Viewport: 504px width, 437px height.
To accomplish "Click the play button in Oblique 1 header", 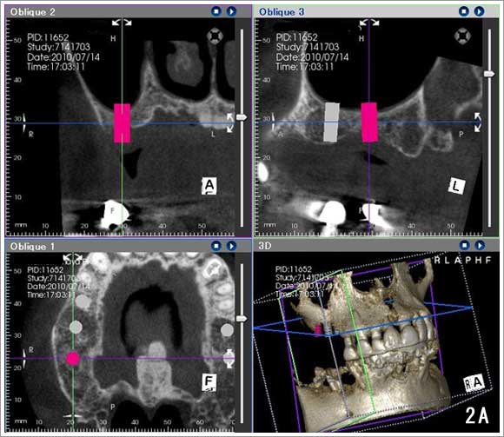I will tap(231, 246).
